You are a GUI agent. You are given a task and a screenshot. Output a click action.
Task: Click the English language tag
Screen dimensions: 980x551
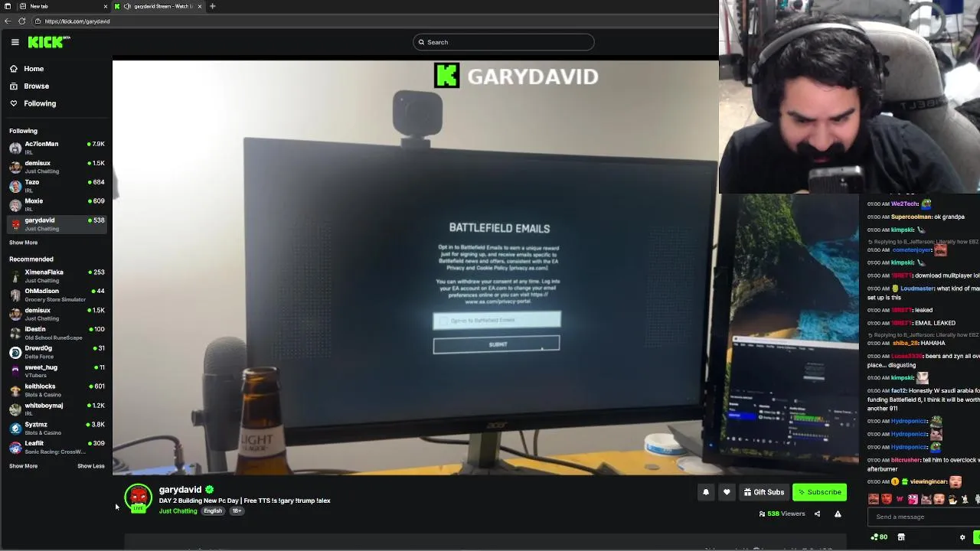pyautogui.click(x=213, y=511)
